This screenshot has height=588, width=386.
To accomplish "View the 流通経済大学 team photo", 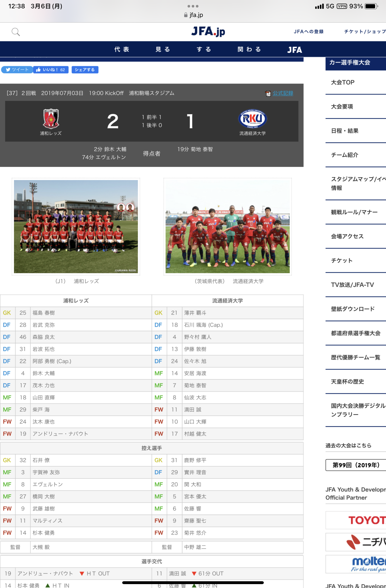I will coord(228,227).
